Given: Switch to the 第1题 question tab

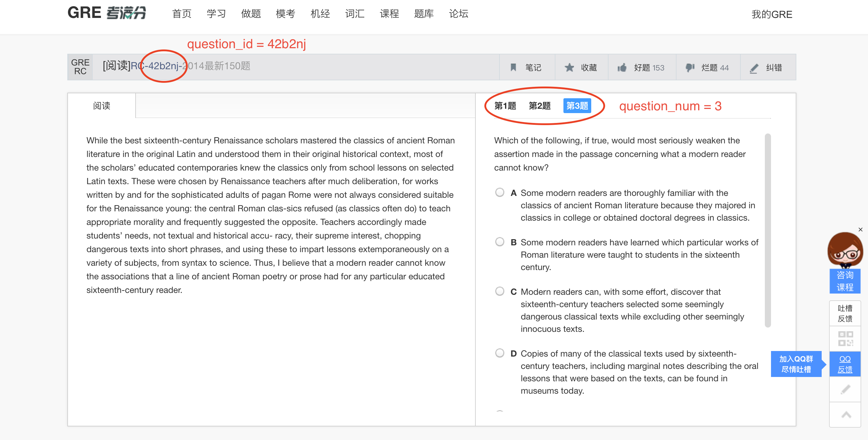Looking at the screenshot, I should 505,106.
